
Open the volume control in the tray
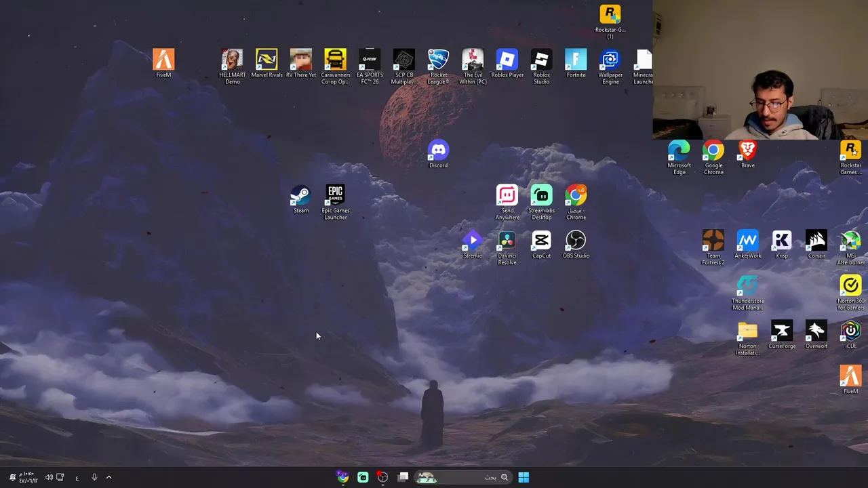[x=49, y=477]
